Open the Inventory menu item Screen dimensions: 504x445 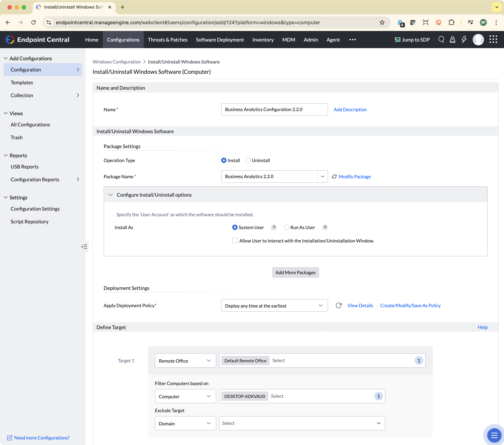(x=263, y=39)
